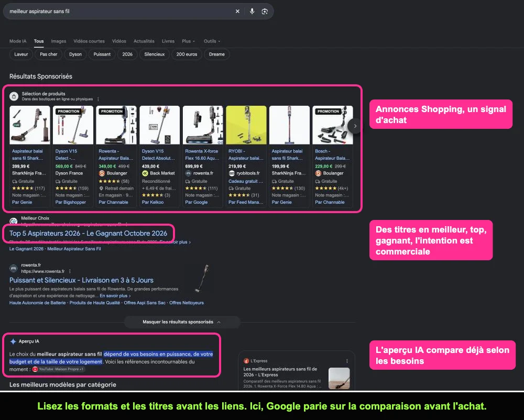The image size is (524, 420).
Task: Open the three-dot menu beside Sélection de produits
Action: click(x=99, y=99)
